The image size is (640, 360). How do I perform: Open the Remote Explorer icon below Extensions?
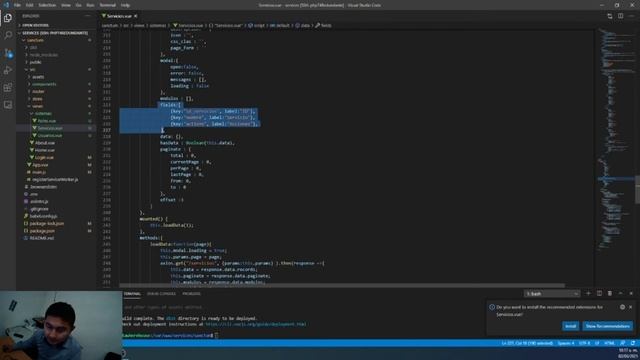8,105
